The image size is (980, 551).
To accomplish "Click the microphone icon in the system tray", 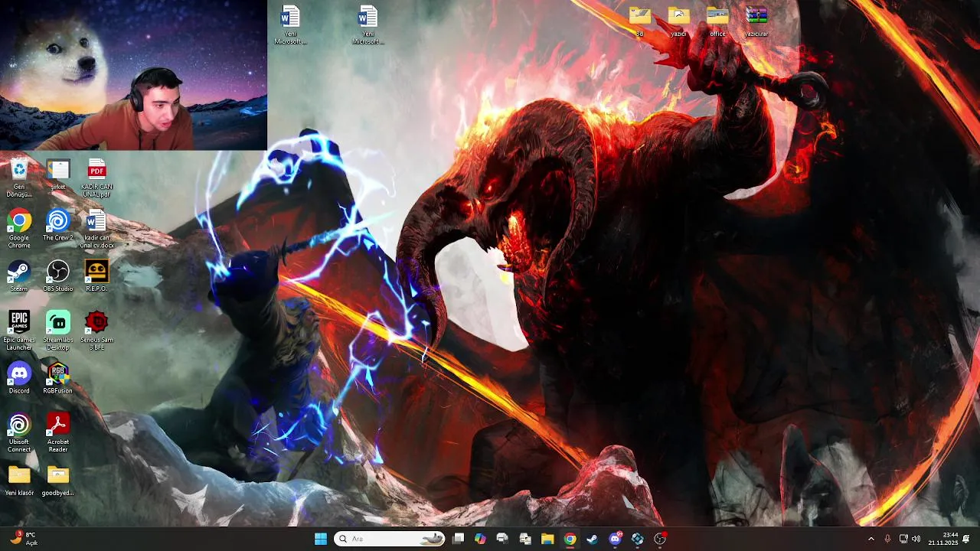I will 887,539.
